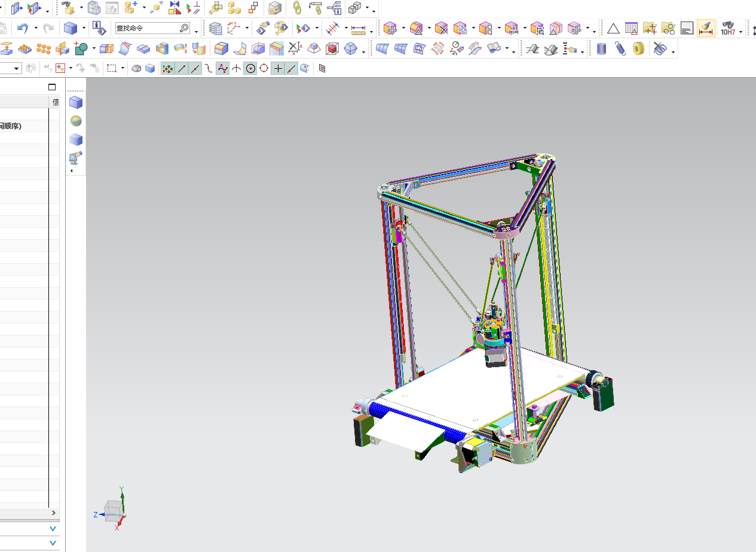Select the Unite boolean icon with plus
The height and width of the screenshot is (552, 756).
tap(81, 48)
